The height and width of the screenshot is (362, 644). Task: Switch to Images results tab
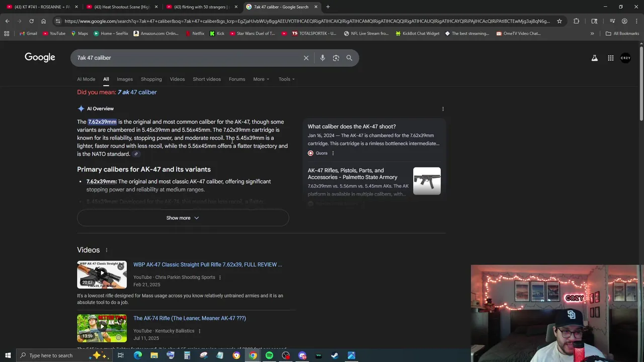(x=125, y=79)
